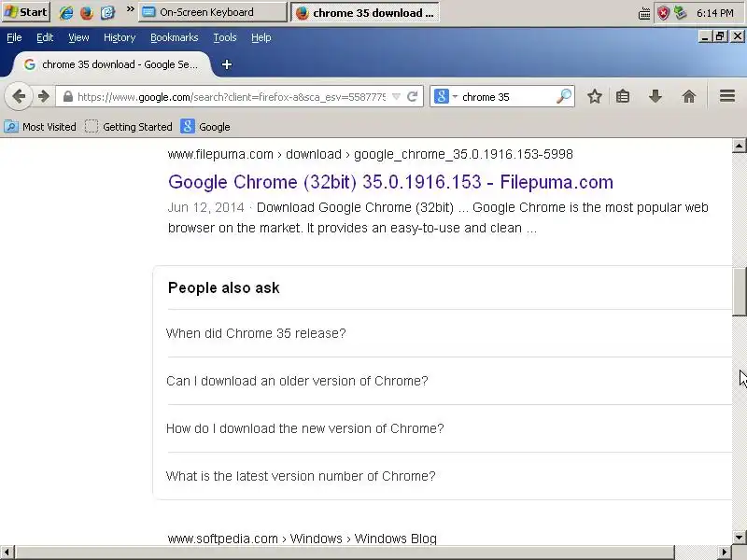The height and width of the screenshot is (560, 747).
Task: Click the network tray icon
Action: pos(681,13)
